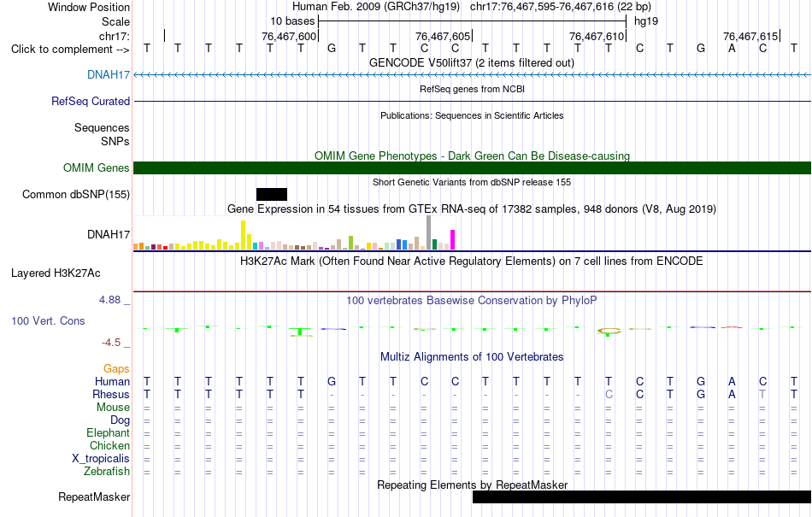Click the 'Human Feb. 2009 (GRCh37/hg19)' heading
This screenshot has height=517, width=812.
[376, 7]
